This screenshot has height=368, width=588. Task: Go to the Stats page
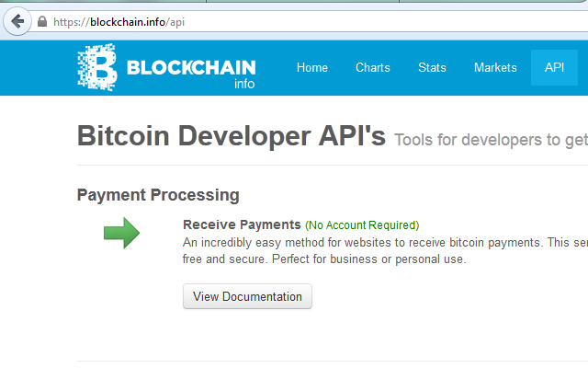click(432, 67)
